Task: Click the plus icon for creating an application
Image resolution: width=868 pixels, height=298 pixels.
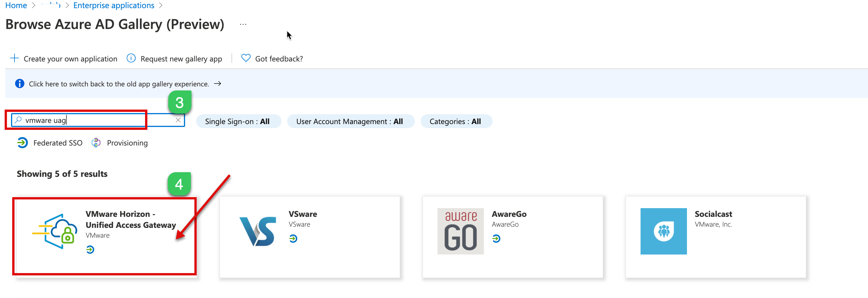Action: pos(15,58)
